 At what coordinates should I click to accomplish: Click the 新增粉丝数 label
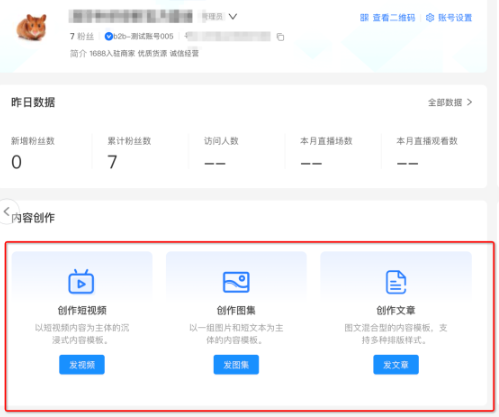(x=33, y=141)
